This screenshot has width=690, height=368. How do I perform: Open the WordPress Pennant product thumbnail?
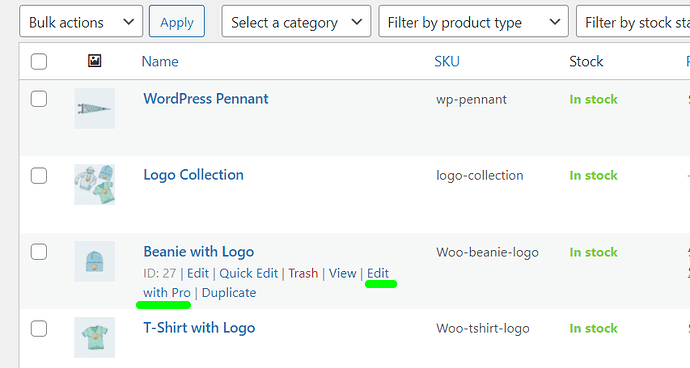click(95, 108)
